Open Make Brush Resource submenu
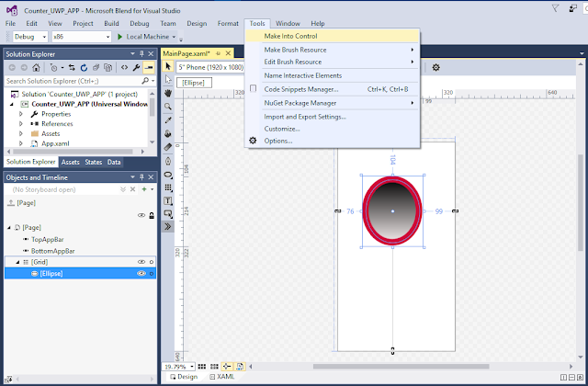Image resolution: width=588 pixels, height=386 pixels. click(333, 50)
